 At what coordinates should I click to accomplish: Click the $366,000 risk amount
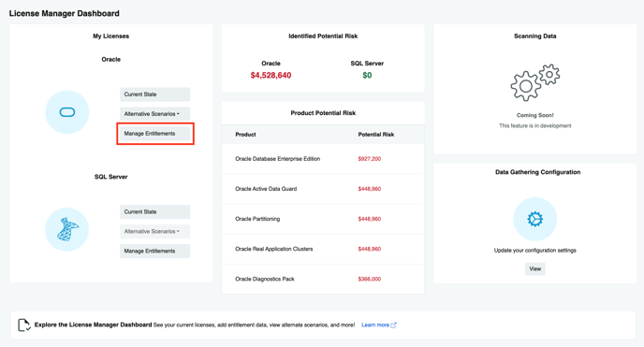point(369,279)
